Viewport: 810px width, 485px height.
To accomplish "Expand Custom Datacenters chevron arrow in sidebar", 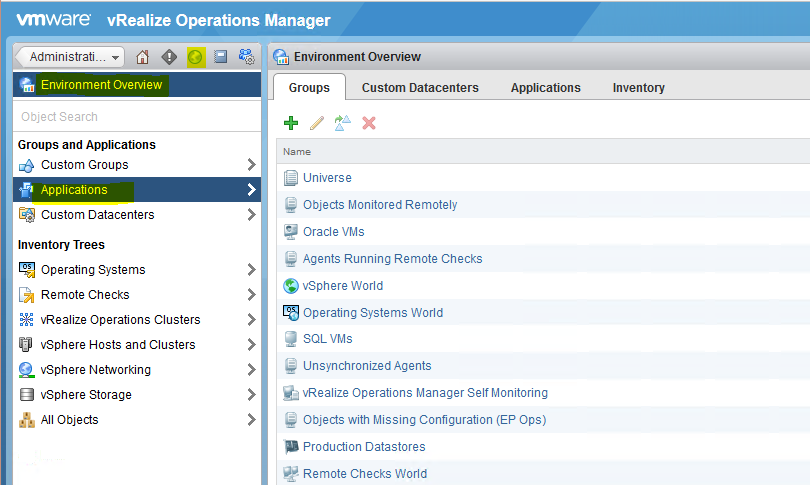I will pos(251,214).
